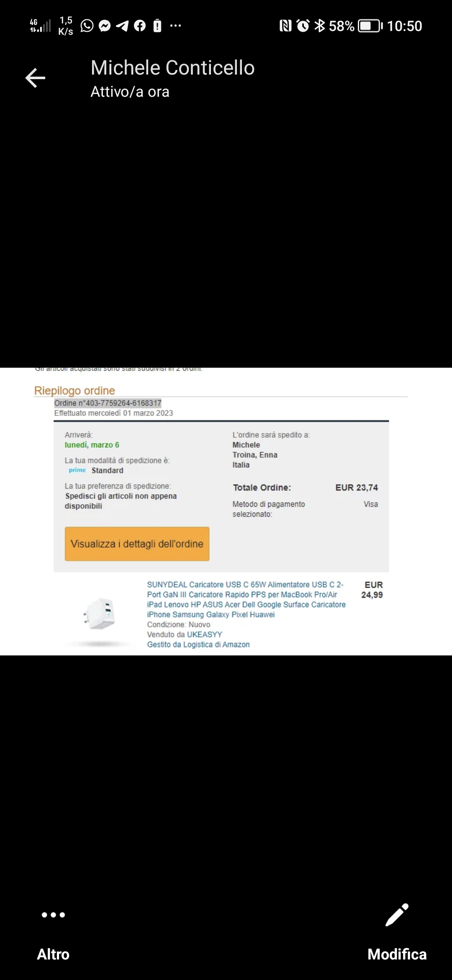Tap the Bluetooth status icon

(x=320, y=26)
